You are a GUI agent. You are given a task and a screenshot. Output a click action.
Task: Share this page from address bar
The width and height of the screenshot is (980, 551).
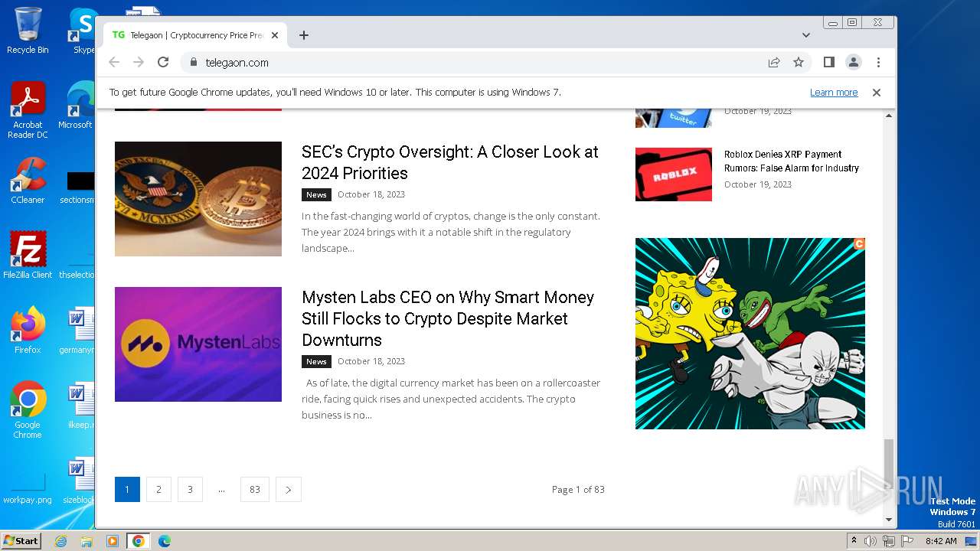774,62
